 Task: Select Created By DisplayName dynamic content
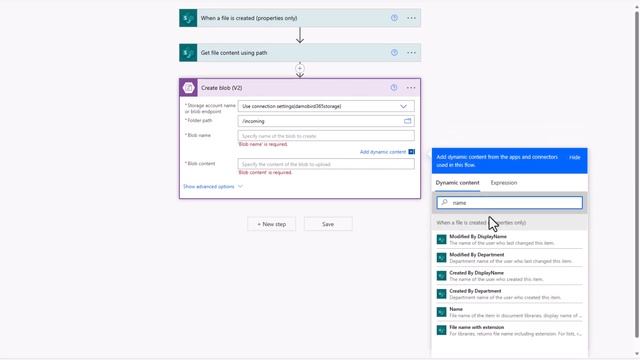(509, 276)
